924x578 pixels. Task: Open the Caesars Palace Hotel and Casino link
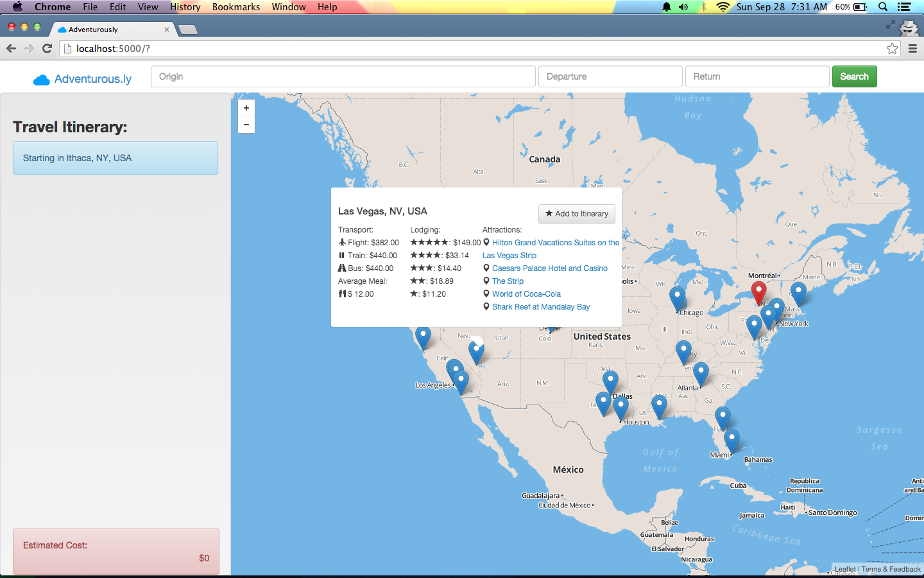[549, 268]
